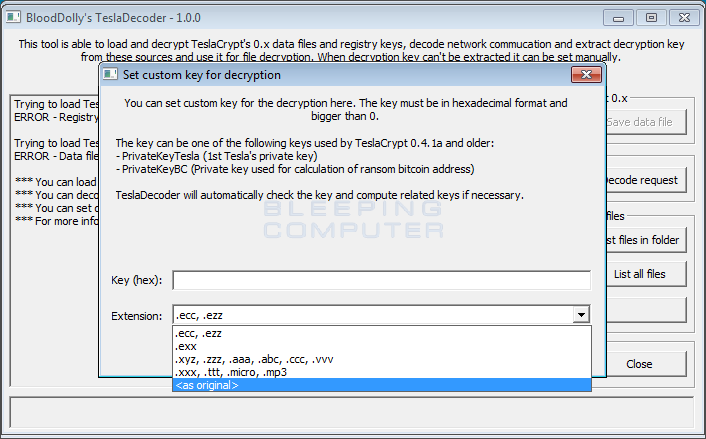This screenshot has width=706, height=439.
Task: Click the '*** For more info' log line
Action: click(x=57, y=221)
